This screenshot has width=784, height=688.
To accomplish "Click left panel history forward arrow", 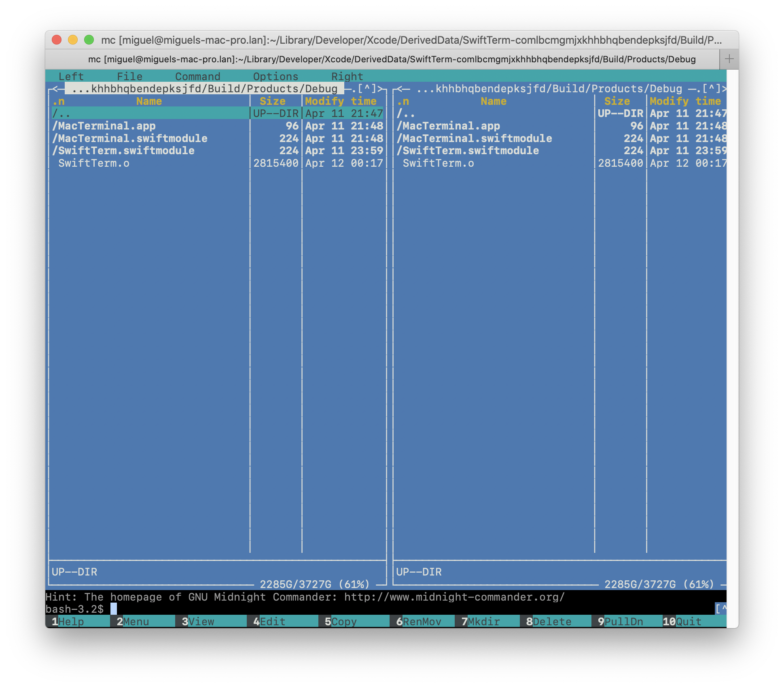I will click(x=380, y=89).
